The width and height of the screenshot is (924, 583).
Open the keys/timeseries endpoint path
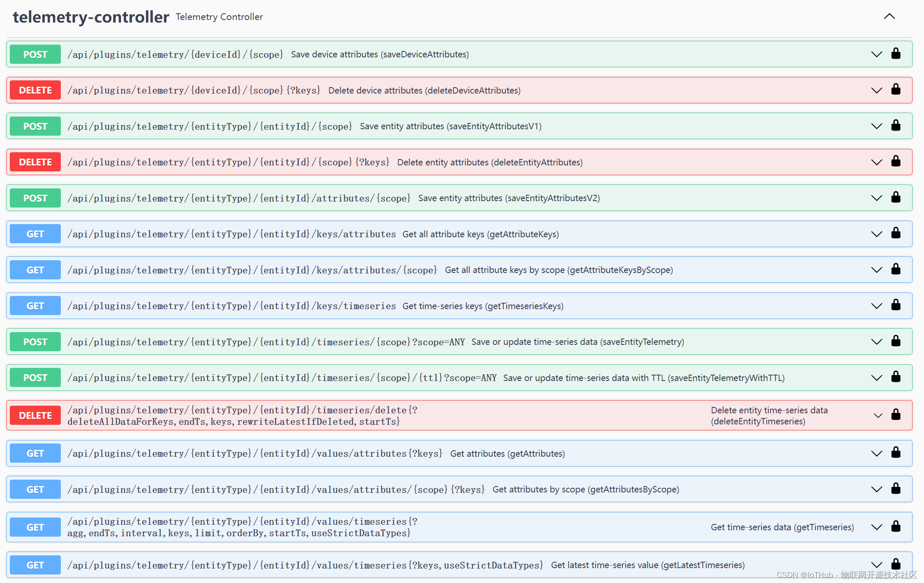coord(232,306)
